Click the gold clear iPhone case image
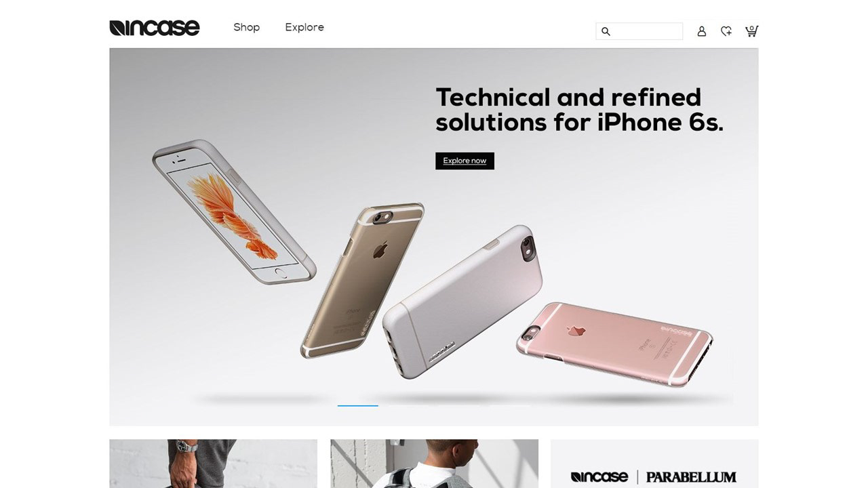The image size is (868, 488). click(362, 279)
